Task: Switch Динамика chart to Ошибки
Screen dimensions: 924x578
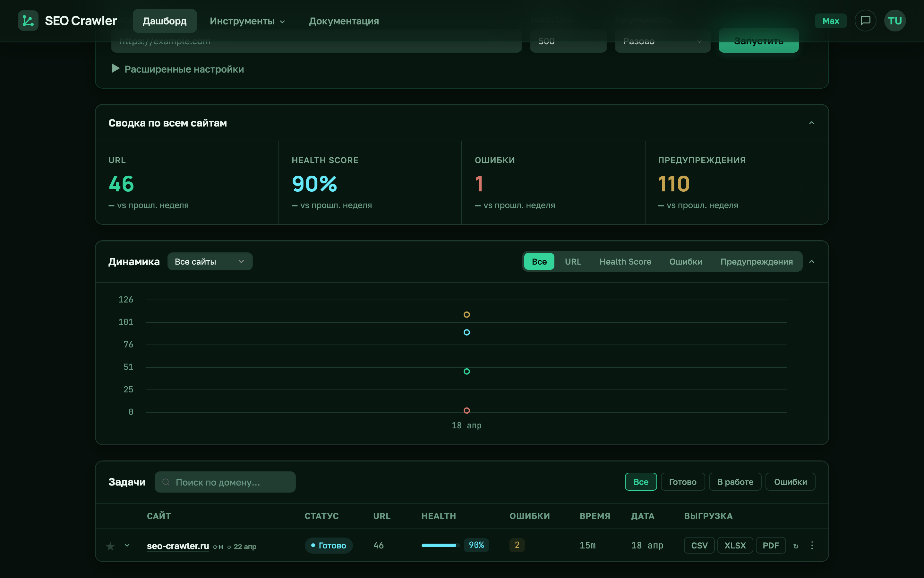Action: tap(686, 261)
